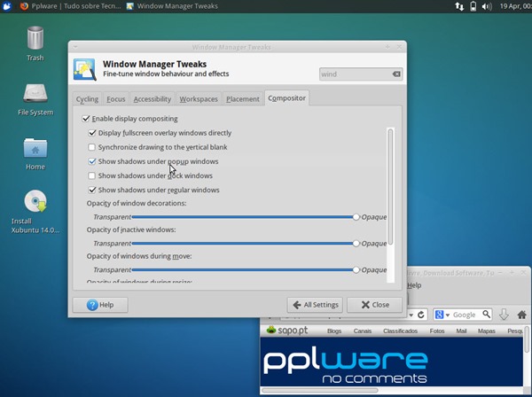The width and height of the screenshot is (532, 397).
Task: Click the All Settings button
Action: pos(315,305)
